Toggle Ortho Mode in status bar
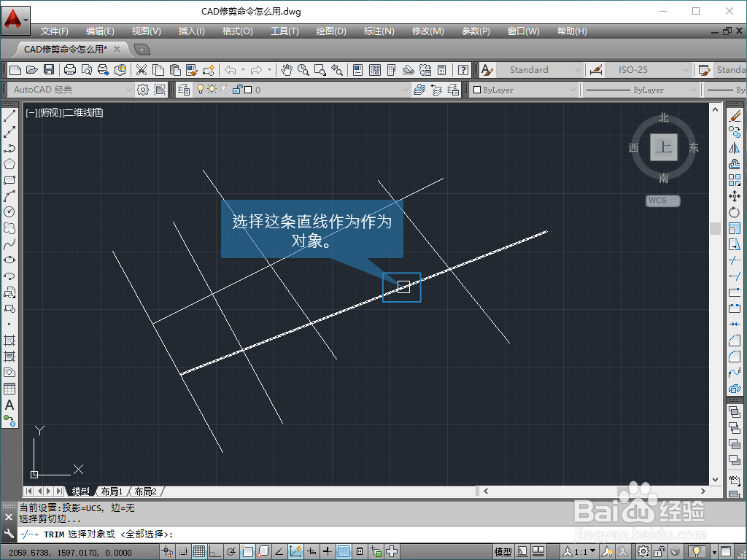Image resolution: width=747 pixels, height=560 pixels. (215, 552)
